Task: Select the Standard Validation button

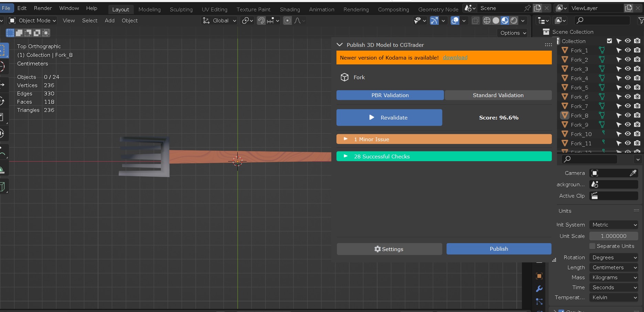Action: (498, 95)
